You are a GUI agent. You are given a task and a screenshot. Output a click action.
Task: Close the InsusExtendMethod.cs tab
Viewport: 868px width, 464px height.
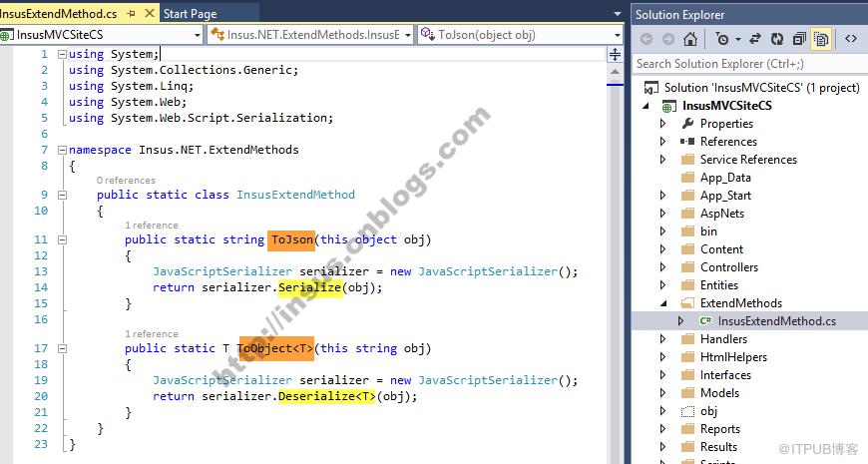[150, 13]
